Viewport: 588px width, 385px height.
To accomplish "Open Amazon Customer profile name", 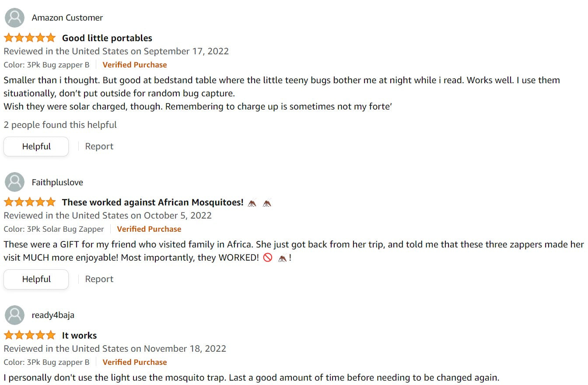I will 67,18.
